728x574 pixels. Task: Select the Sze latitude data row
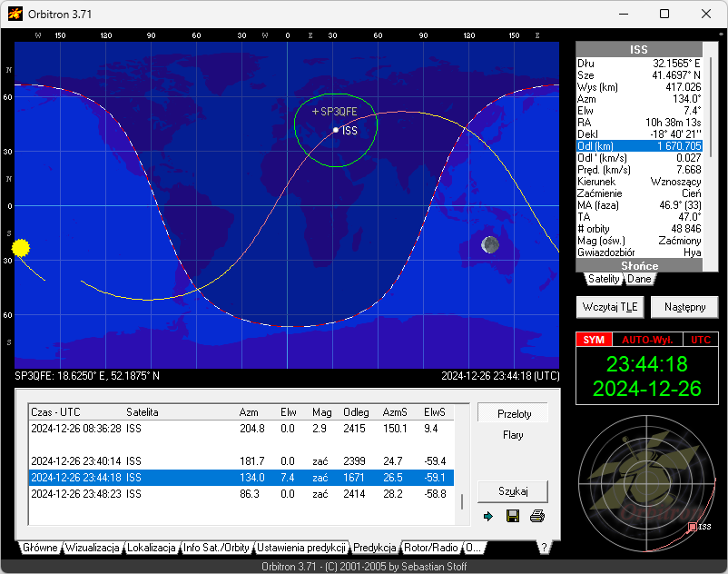click(639, 74)
